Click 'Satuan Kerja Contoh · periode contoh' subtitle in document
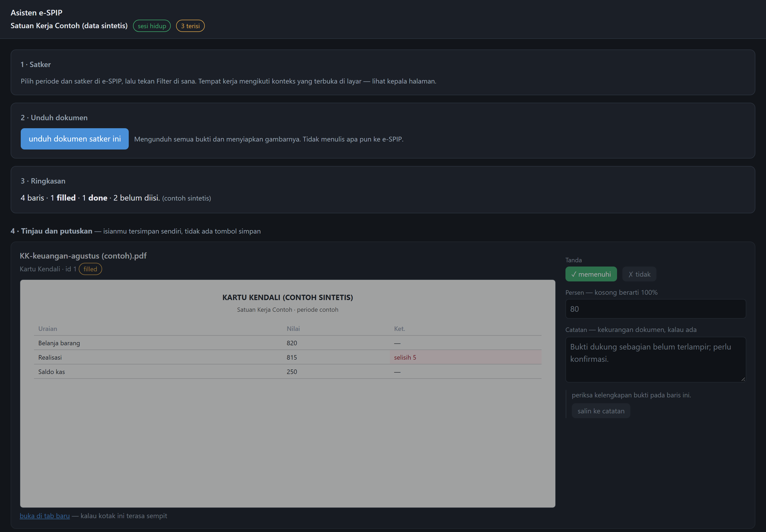766x532 pixels. (288, 310)
